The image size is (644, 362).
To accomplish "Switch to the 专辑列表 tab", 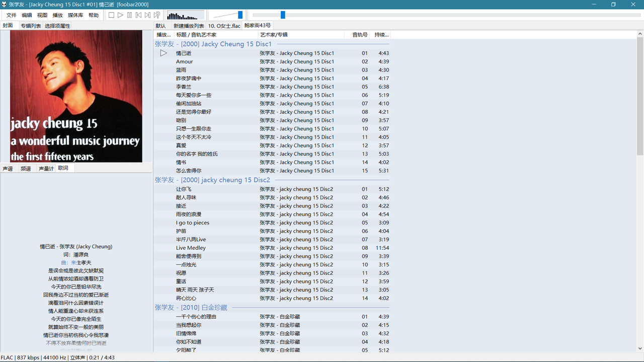I will (31, 26).
